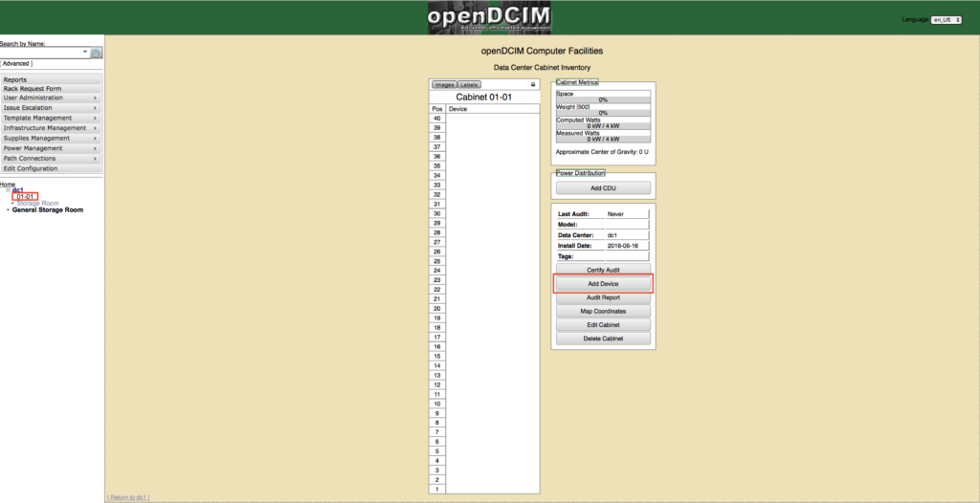Click the Cabinet 01-01 heading
The image size is (980, 503).
[x=484, y=97]
